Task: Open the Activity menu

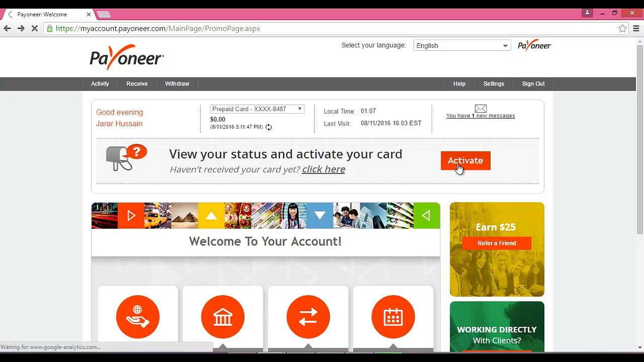Action: 100,84
